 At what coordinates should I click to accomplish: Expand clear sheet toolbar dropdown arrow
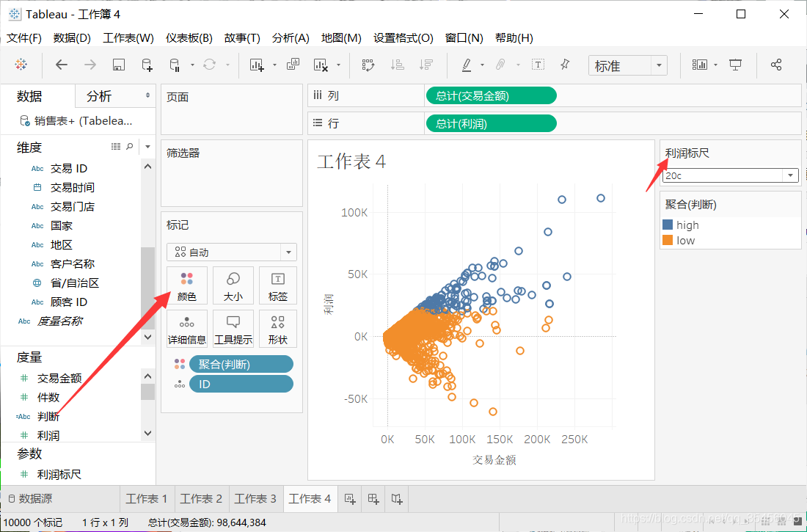coord(338,65)
